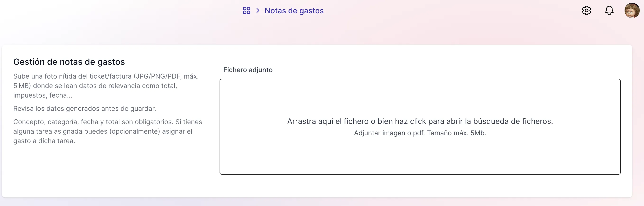Open settings with the cog icon
Viewport: 644px width, 206px height.
pyautogui.click(x=586, y=11)
